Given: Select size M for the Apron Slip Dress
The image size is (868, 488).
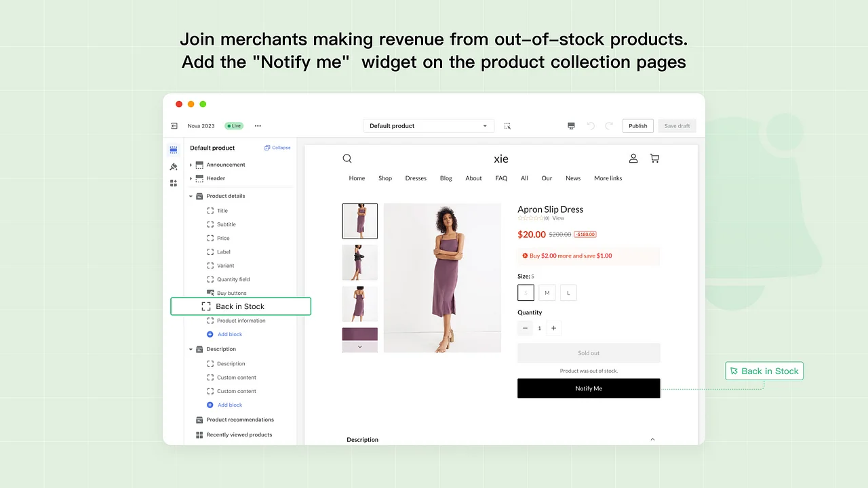Looking at the screenshot, I should [547, 292].
